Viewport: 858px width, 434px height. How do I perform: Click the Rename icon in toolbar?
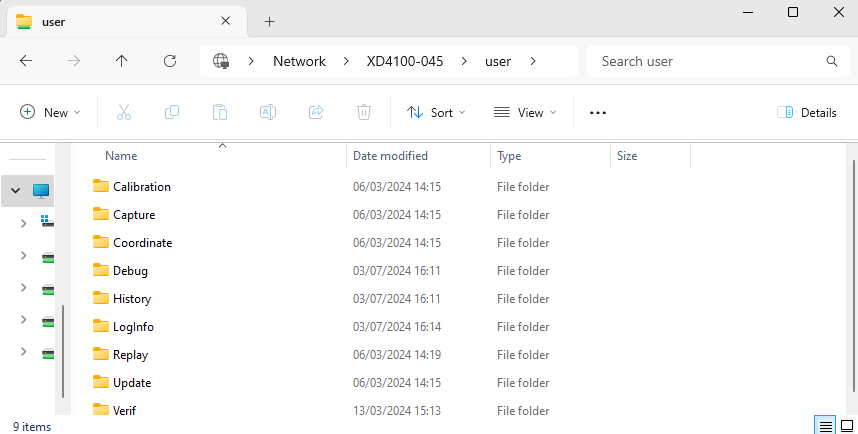pos(268,113)
